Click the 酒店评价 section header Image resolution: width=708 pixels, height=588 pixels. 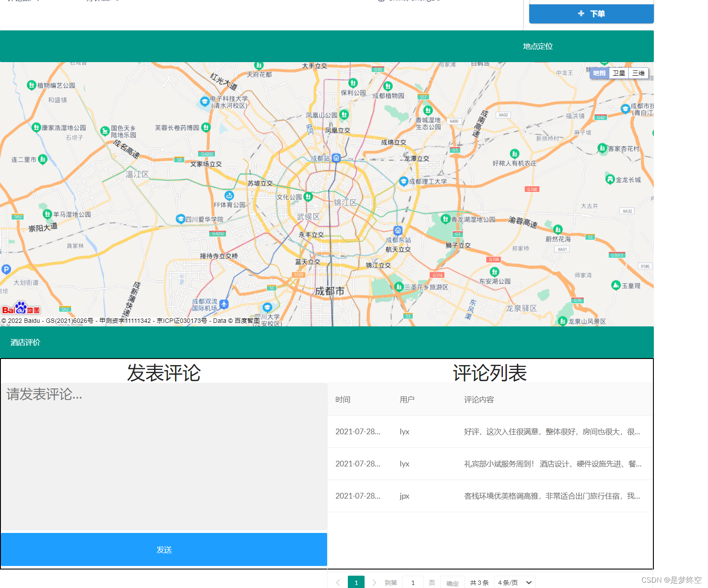point(25,342)
